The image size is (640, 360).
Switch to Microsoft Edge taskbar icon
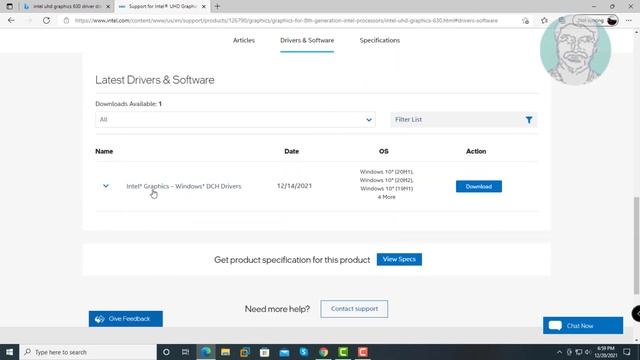click(206, 352)
